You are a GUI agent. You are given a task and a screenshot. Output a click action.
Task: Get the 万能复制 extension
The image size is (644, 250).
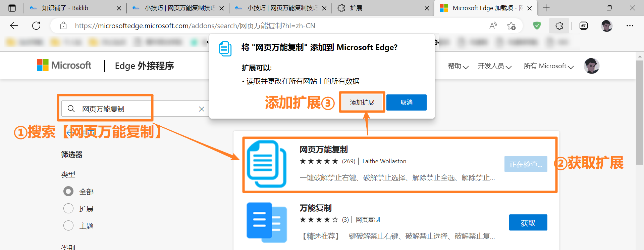[528, 222]
